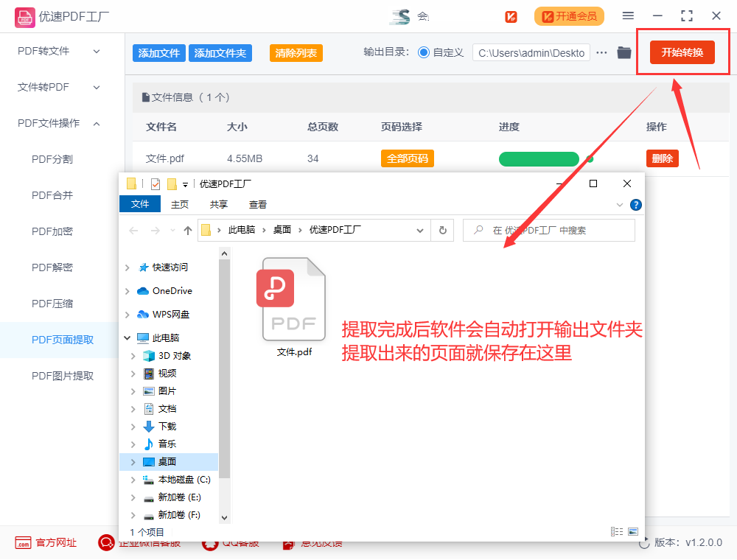This screenshot has height=560, width=737.
Task: Open recent locations dropdown arrow
Action: coord(172,231)
